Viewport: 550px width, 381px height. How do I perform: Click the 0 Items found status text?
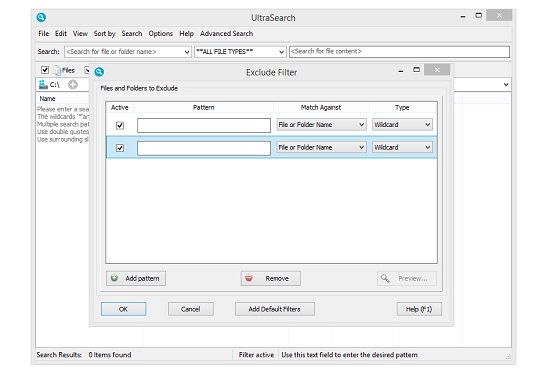(x=110, y=355)
